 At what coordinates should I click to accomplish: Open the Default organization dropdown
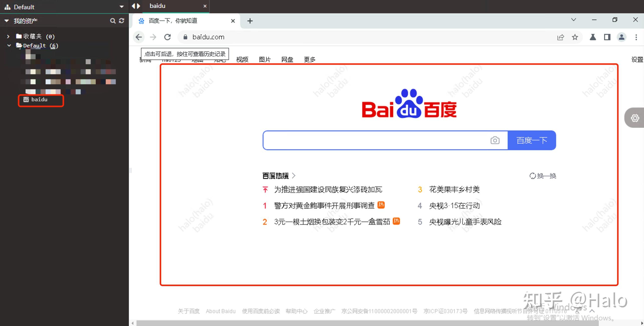pyautogui.click(x=121, y=7)
